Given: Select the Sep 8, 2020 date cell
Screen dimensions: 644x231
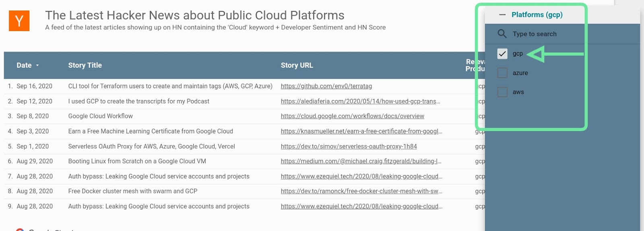Looking at the screenshot, I should pos(33,116).
